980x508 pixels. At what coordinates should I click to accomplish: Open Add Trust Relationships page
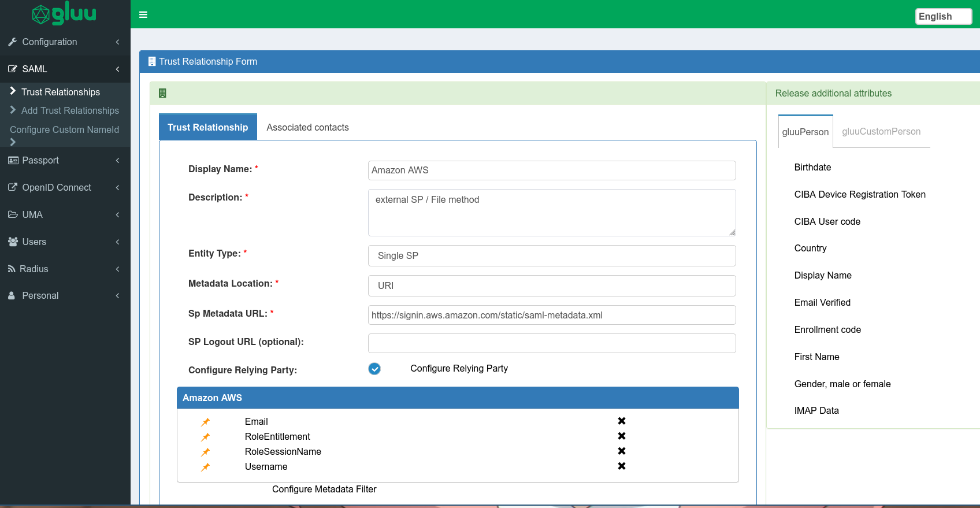click(x=70, y=110)
